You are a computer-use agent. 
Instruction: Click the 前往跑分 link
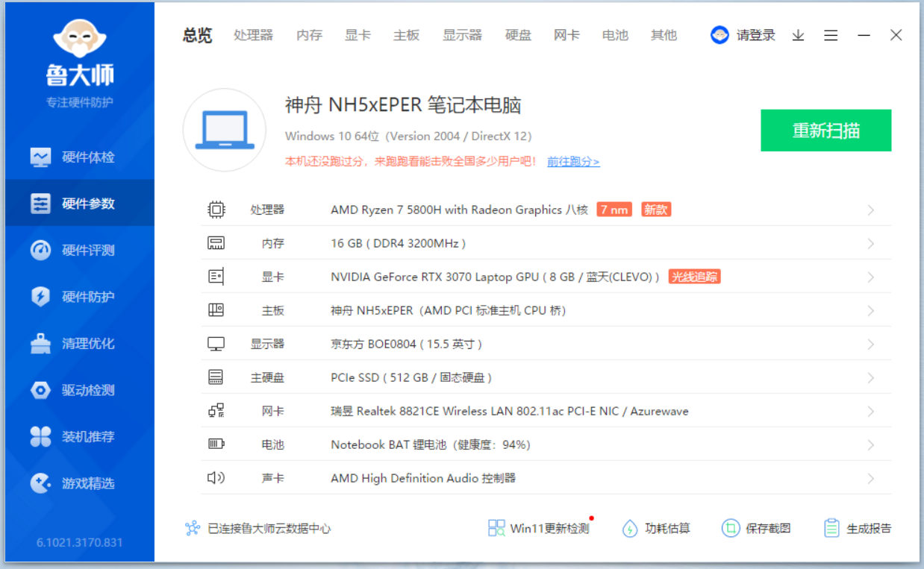572,161
